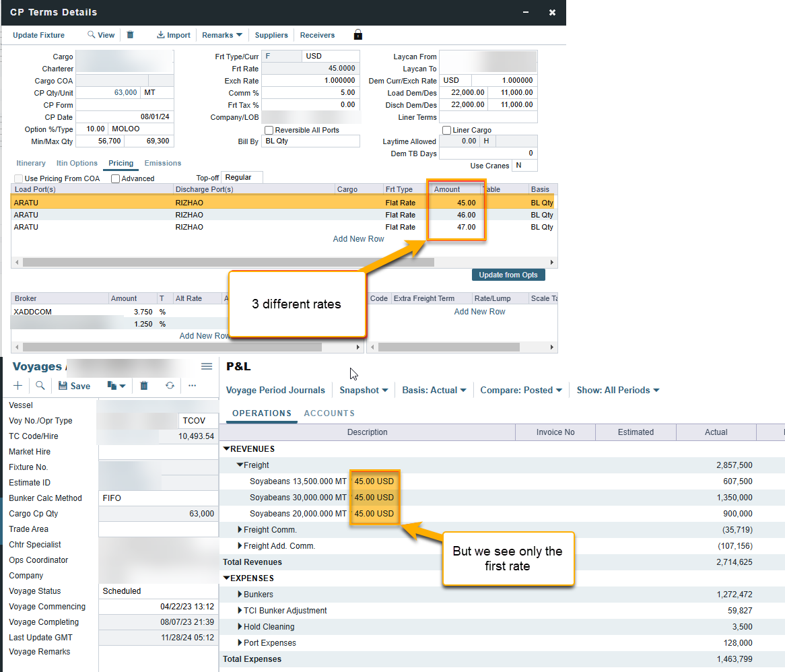Click the Update from Opts button
Viewport: 785px width, 672px height.
pyautogui.click(x=508, y=275)
